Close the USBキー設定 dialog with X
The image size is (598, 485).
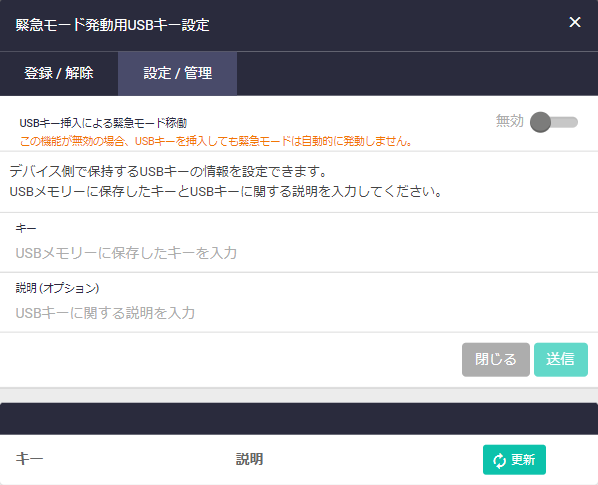point(575,22)
